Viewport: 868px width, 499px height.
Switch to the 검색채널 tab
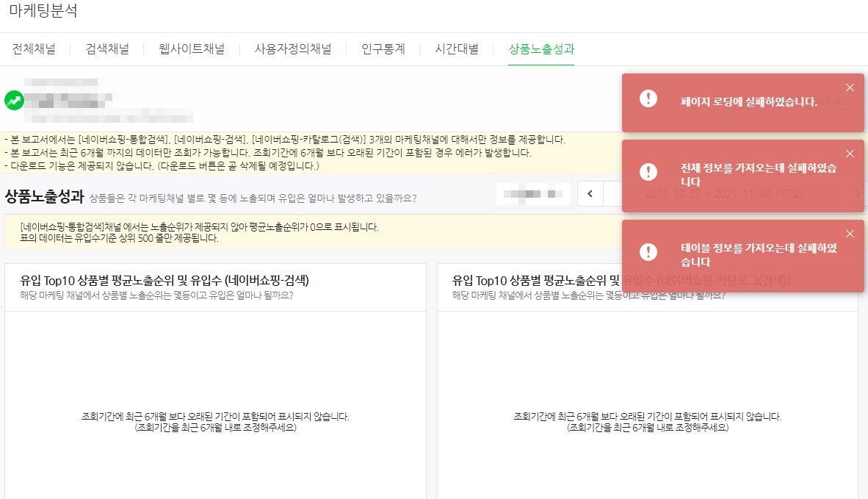point(107,49)
